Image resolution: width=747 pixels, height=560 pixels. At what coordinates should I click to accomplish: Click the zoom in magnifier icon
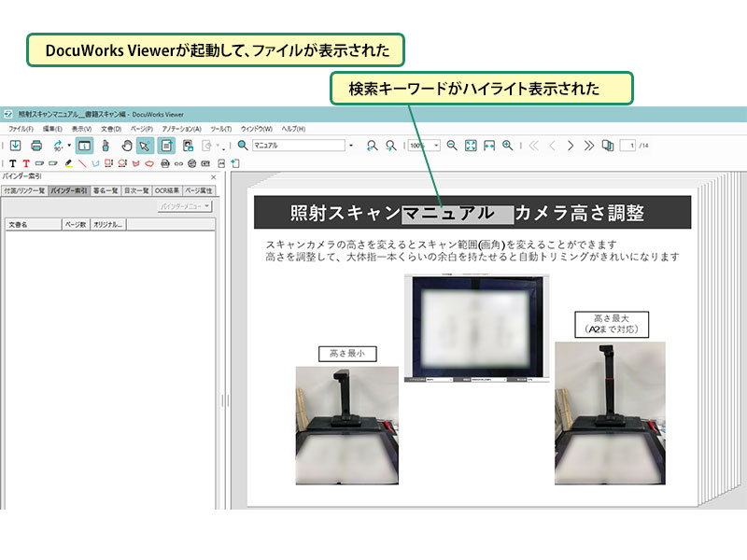pyautogui.click(x=508, y=146)
